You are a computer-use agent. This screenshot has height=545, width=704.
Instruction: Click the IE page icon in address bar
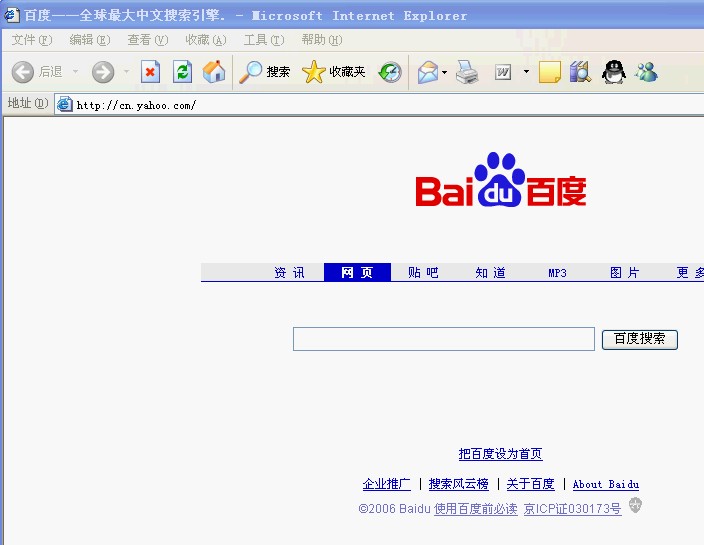click(65, 104)
